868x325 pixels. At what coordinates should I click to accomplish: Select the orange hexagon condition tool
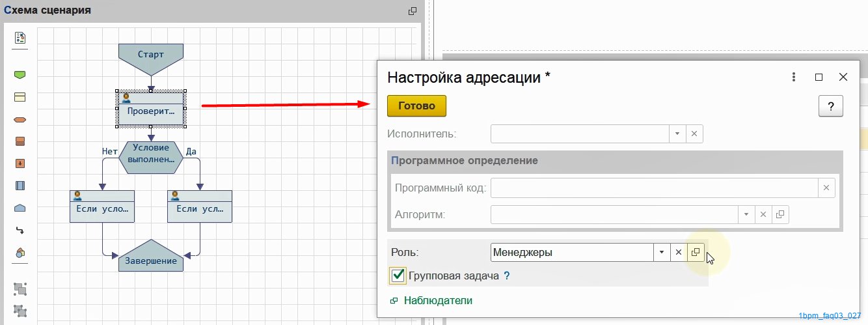[20, 120]
